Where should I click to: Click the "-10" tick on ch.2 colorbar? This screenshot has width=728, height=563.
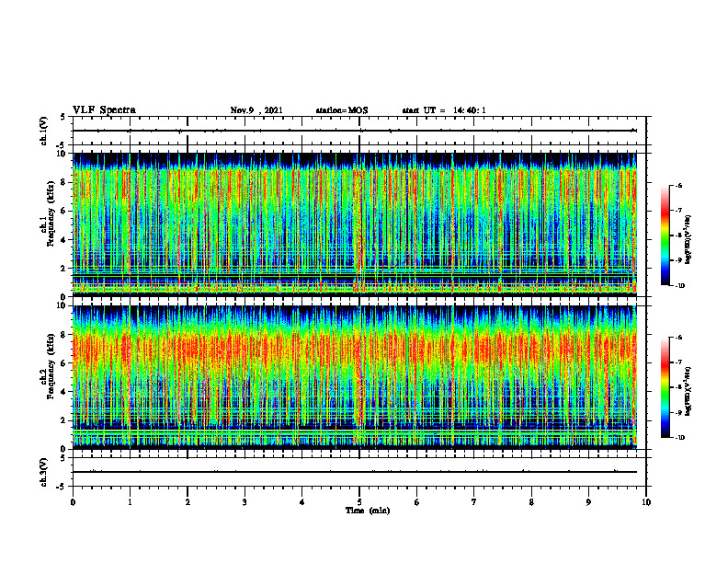679,438
